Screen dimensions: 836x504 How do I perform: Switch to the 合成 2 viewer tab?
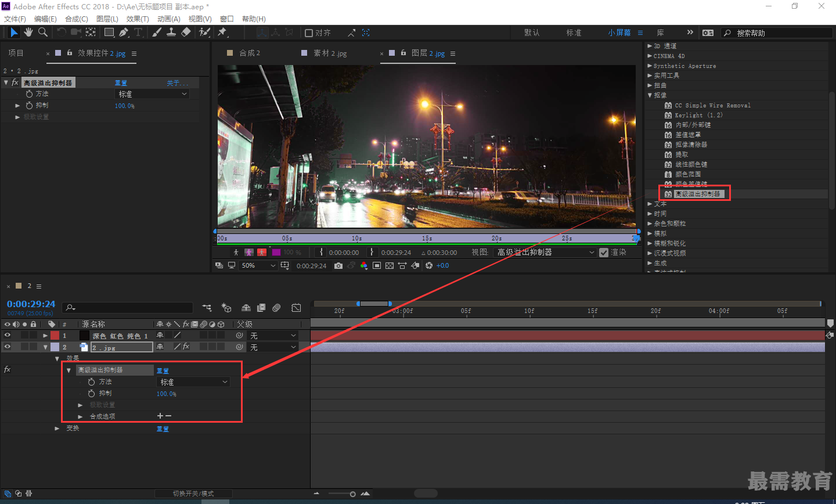250,53
